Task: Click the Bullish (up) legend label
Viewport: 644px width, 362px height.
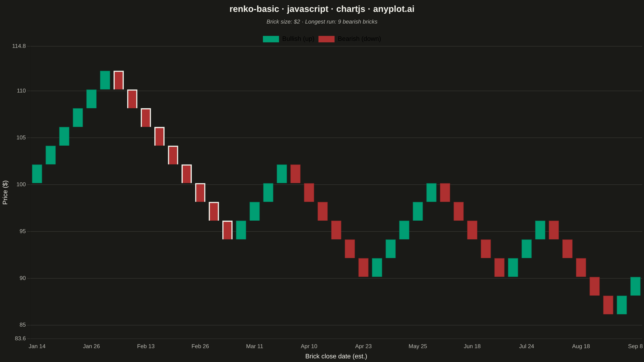Action: coord(298,39)
